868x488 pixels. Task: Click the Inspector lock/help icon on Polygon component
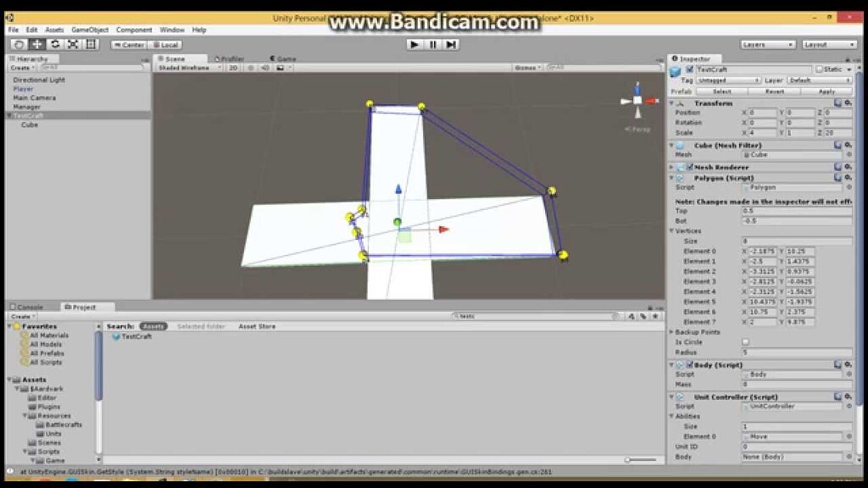tap(837, 176)
